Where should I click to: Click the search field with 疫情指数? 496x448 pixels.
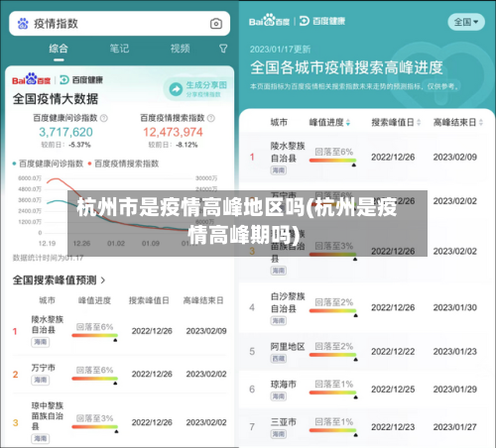(x=119, y=24)
